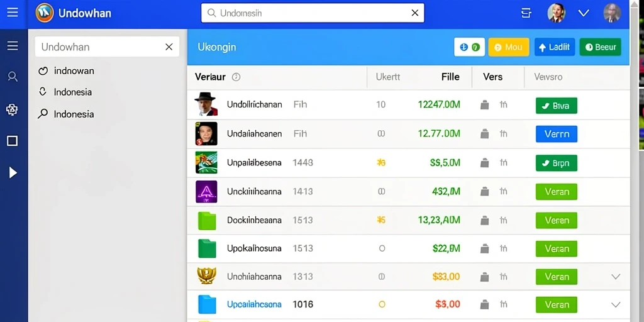This screenshot has width=644, height=322.
Task: Open the first user avatar
Action: click(557, 13)
